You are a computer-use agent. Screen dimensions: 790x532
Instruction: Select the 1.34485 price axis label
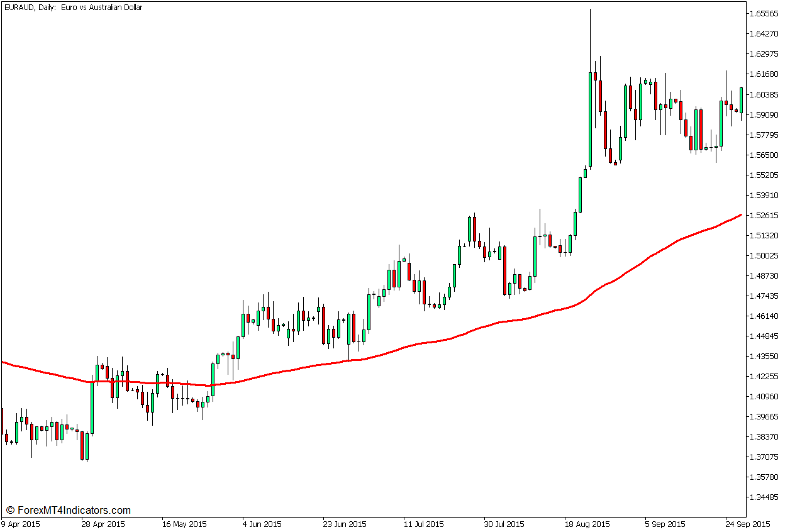[765, 497]
